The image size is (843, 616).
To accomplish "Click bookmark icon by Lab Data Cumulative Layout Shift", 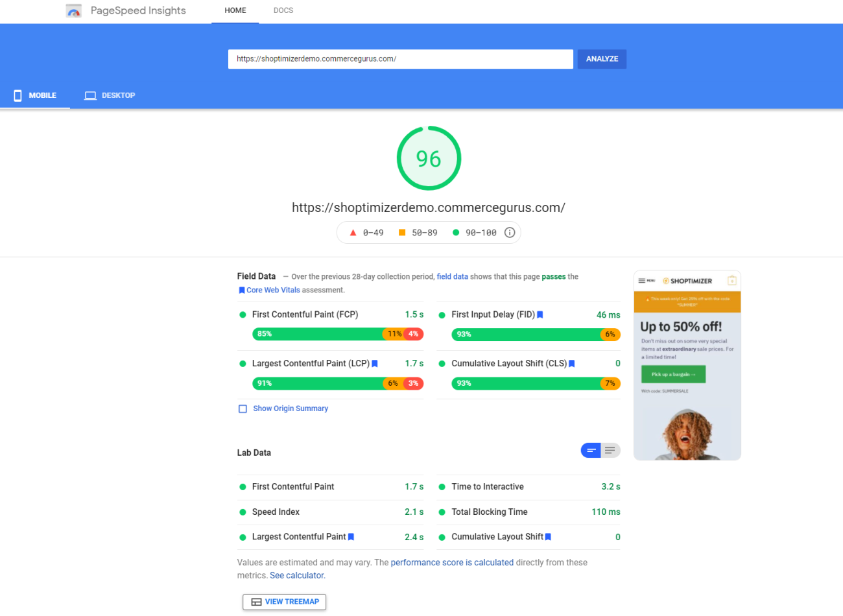I will [549, 537].
